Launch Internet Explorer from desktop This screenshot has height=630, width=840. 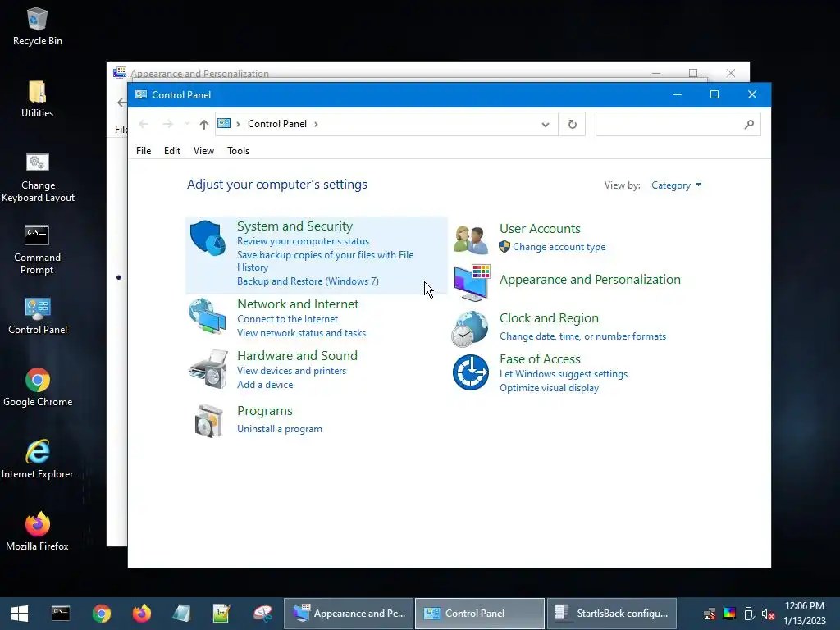point(38,459)
